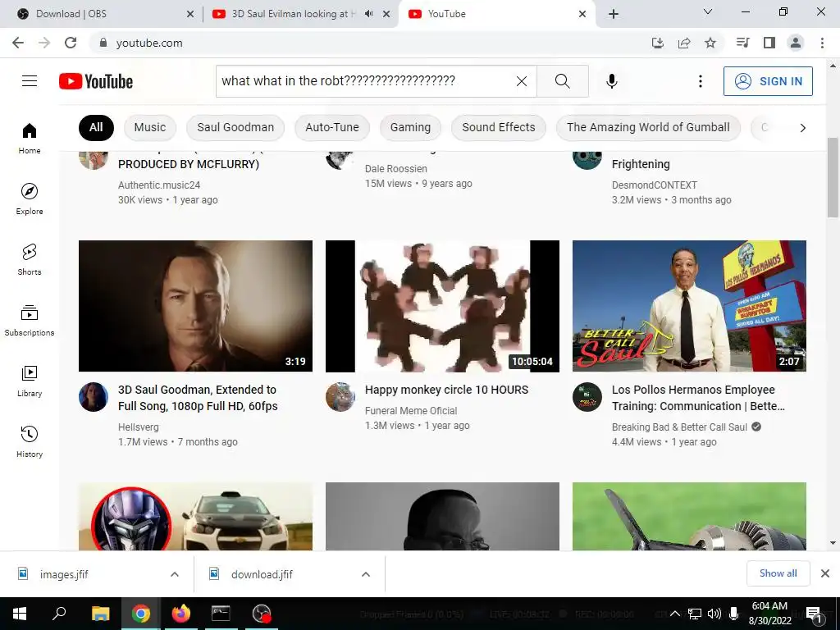Open Los Pollos Hermanos Employee Training title
The height and width of the screenshot is (630, 840).
(698, 398)
